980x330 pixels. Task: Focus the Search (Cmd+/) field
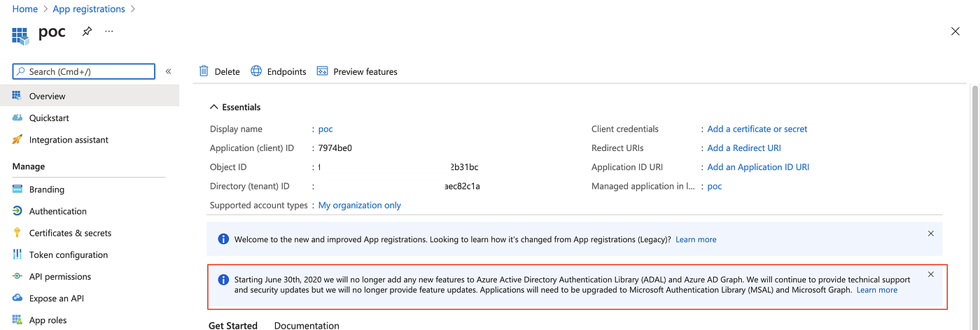[84, 71]
